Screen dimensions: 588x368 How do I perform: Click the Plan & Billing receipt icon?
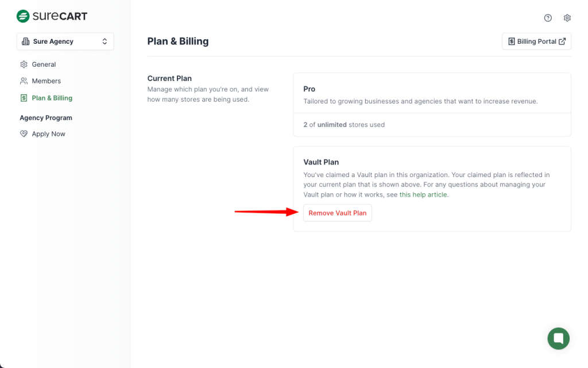(x=24, y=98)
